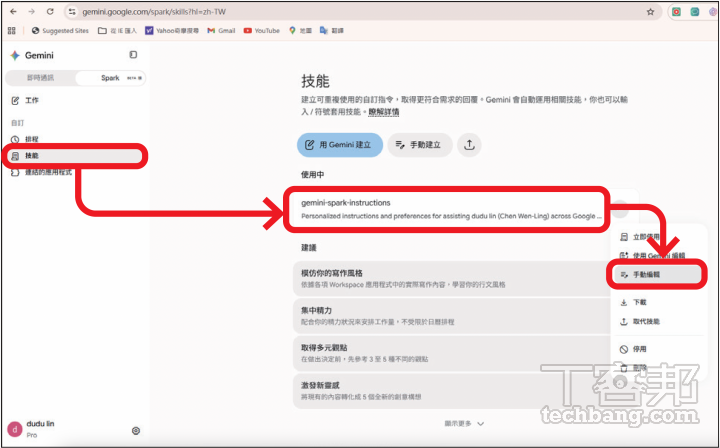Image resolution: width=720 pixels, height=448 pixels.
Task: Choose 手動編輯 from the context menu
Action: pyautogui.click(x=657, y=274)
